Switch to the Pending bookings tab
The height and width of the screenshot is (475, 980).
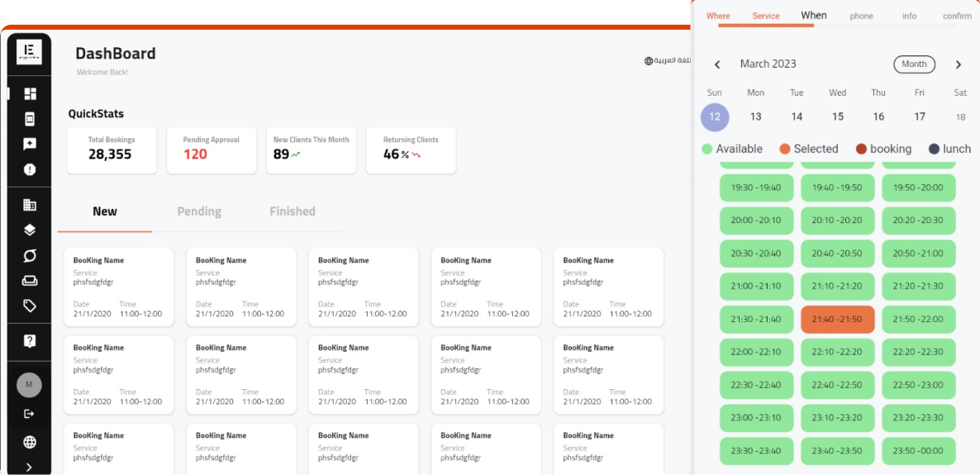[199, 211]
